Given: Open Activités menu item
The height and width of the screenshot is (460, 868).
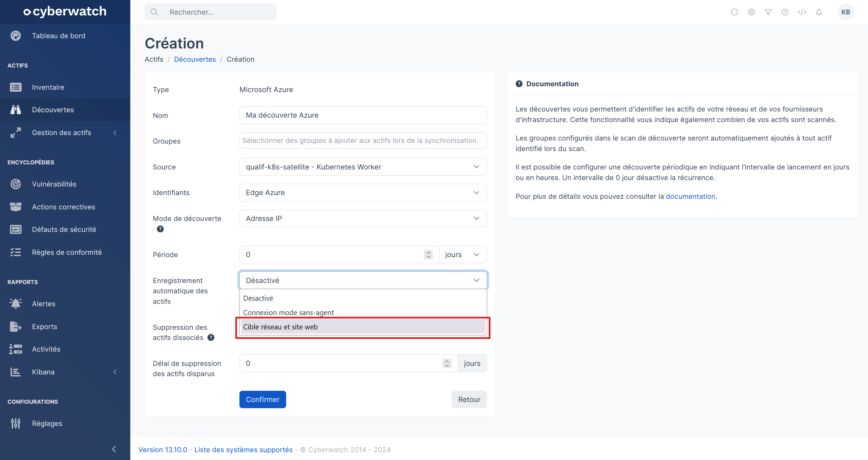Looking at the screenshot, I should click(x=65, y=349).
